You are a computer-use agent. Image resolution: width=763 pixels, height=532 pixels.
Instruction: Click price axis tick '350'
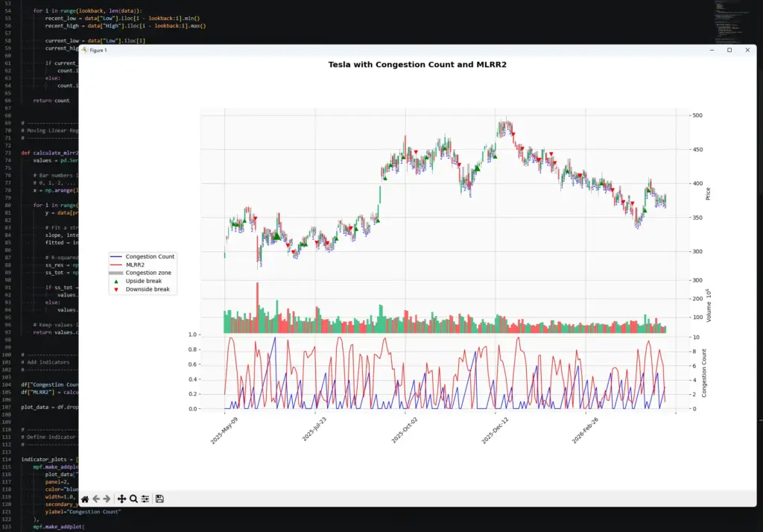click(x=697, y=218)
